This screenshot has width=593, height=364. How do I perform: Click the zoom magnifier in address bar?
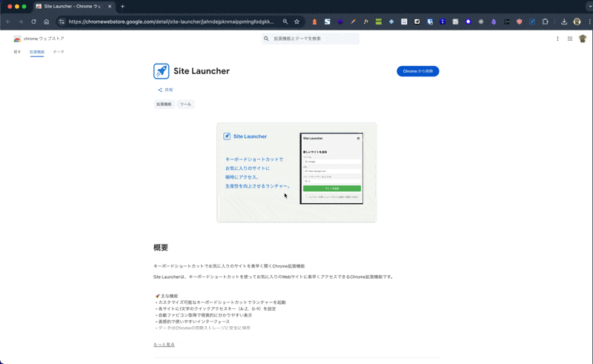point(285,21)
